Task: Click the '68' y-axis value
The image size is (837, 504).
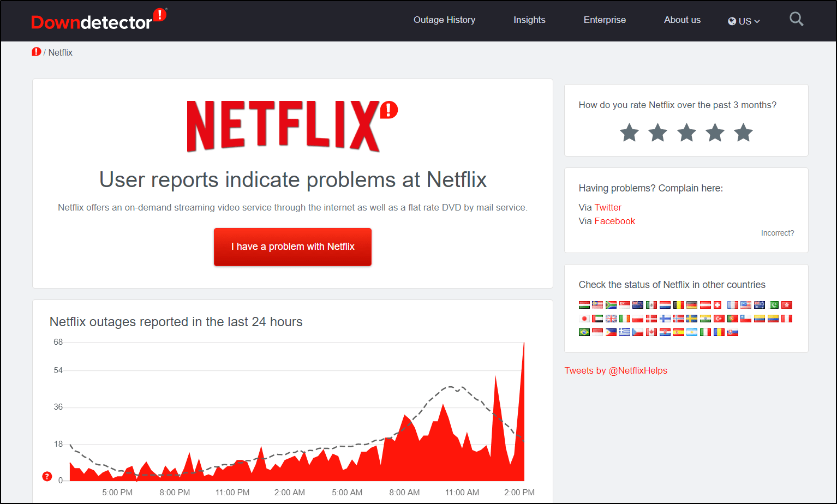Action: 58,342
